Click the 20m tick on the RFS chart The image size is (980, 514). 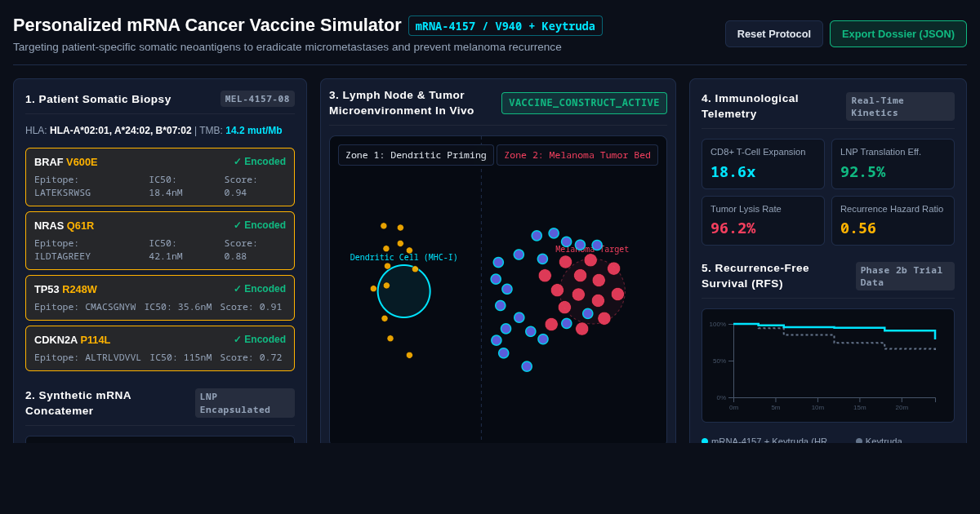902,407
